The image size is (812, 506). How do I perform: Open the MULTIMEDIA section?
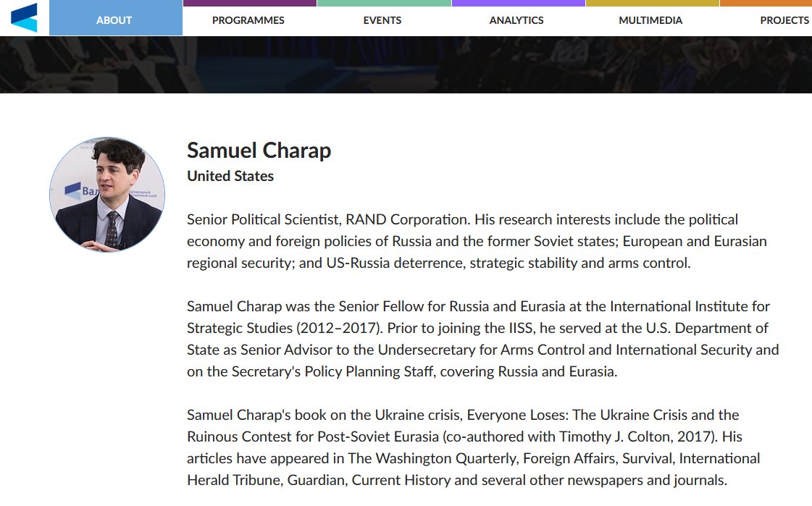(x=650, y=21)
